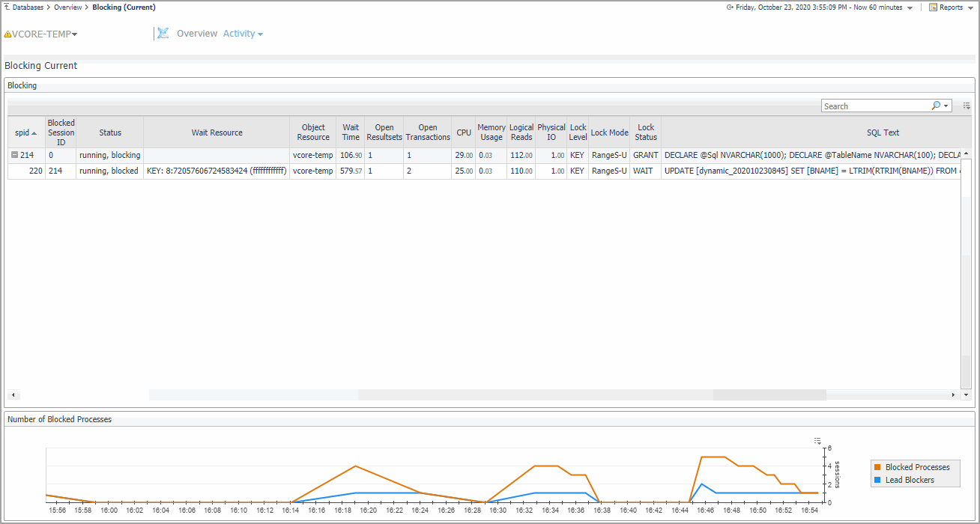Click the orange Blocked Processes legend swatch
Image resolution: width=980 pixels, height=524 pixels.
point(878,467)
